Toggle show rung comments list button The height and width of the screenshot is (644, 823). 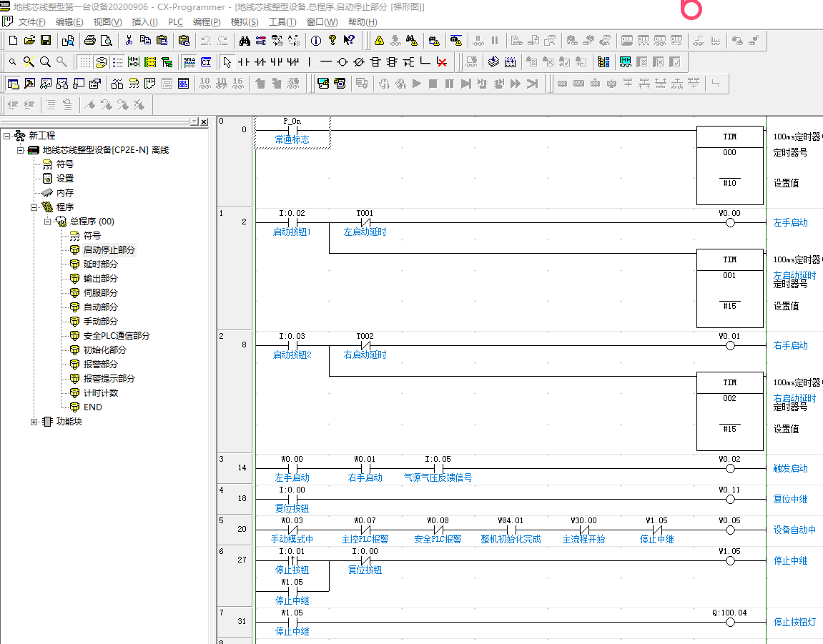118,61
